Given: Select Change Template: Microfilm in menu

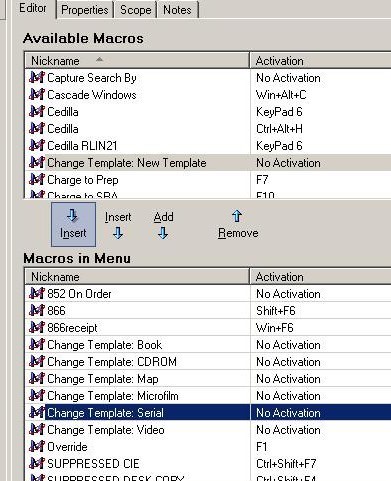Looking at the screenshot, I should [x=113, y=396].
